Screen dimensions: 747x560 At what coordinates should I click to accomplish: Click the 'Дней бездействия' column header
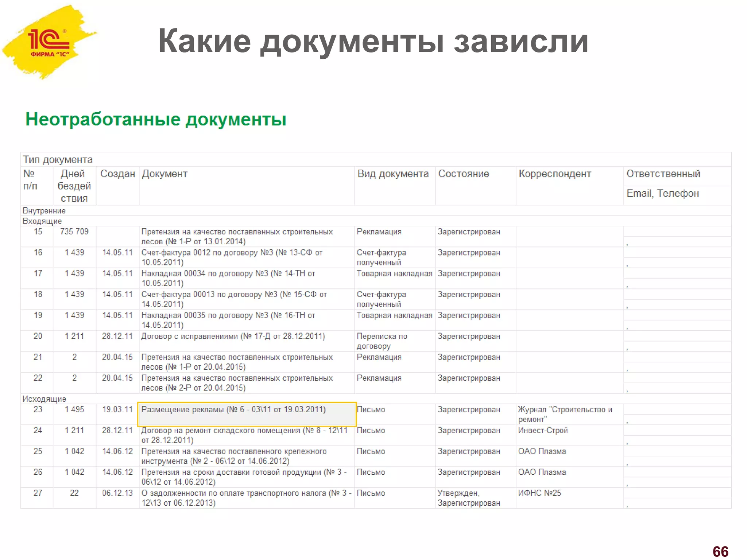(74, 186)
